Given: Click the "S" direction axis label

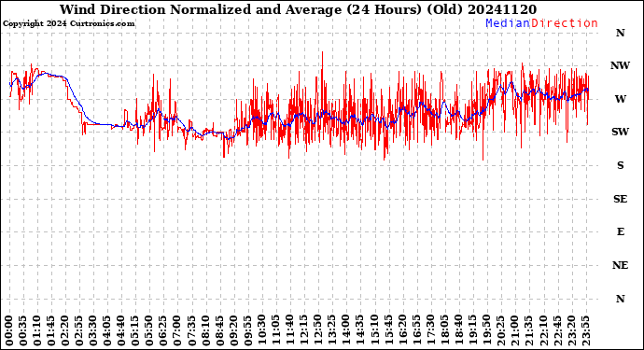Looking at the screenshot, I should tap(620, 165).
